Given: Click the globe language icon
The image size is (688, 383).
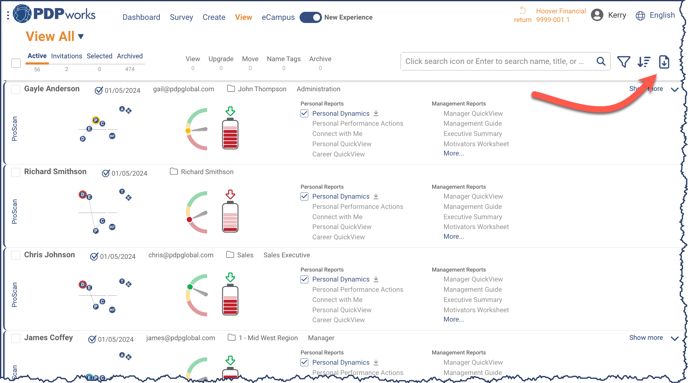Looking at the screenshot, I should click(x=641, y=16).
